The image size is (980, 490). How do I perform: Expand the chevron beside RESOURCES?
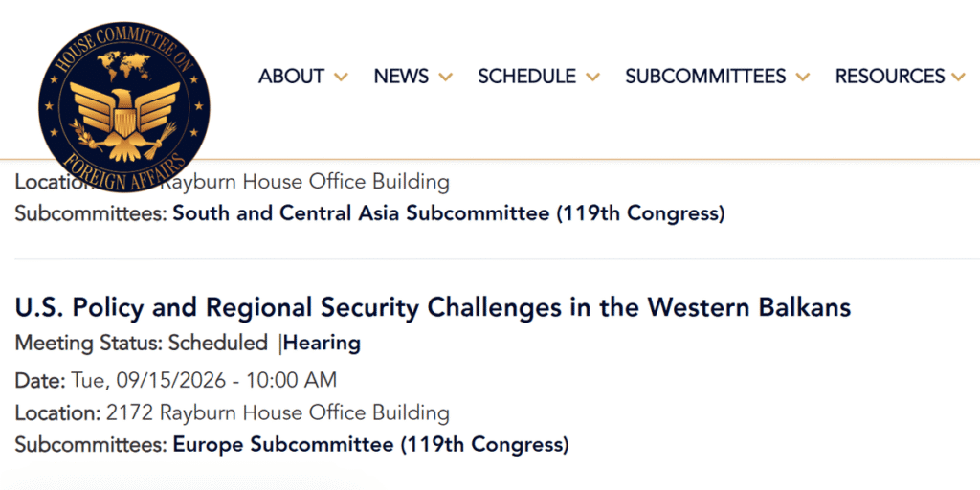pyautogui.click(x=958, y=78)
